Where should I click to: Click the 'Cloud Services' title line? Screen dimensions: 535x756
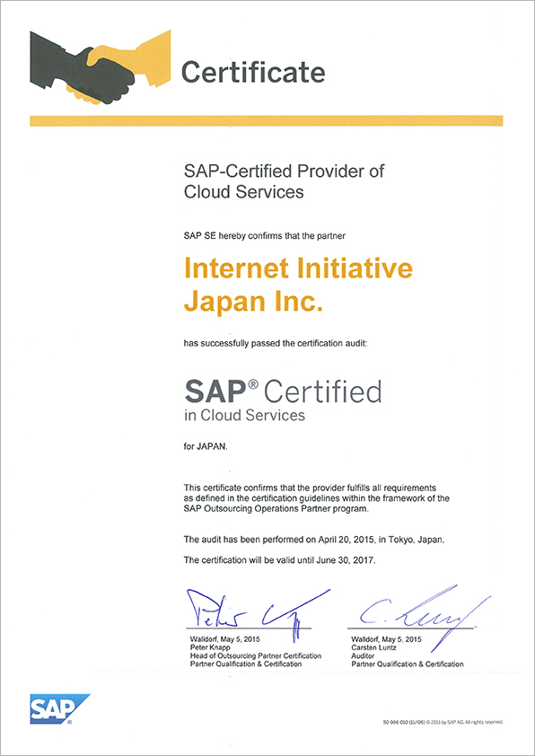pos(244,192)
